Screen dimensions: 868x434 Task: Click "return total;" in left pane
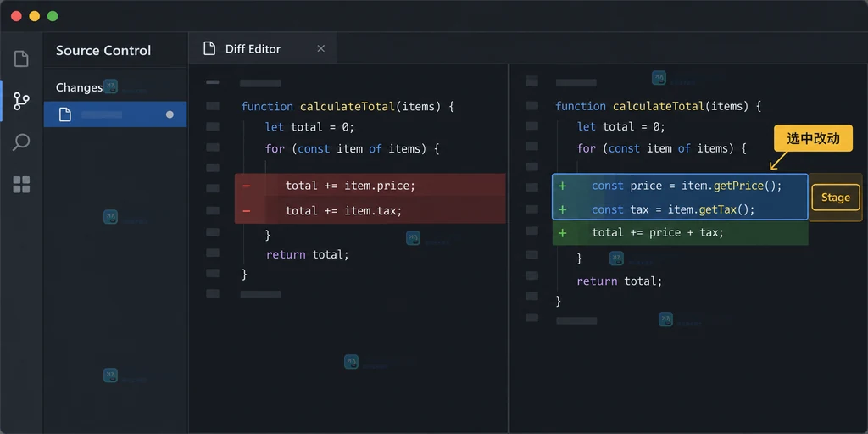tap(307, 254)
